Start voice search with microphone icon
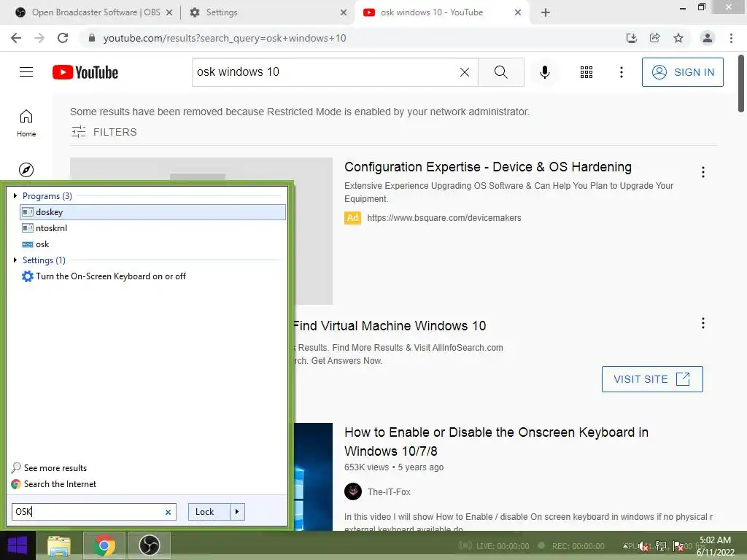 click(544, 72)
